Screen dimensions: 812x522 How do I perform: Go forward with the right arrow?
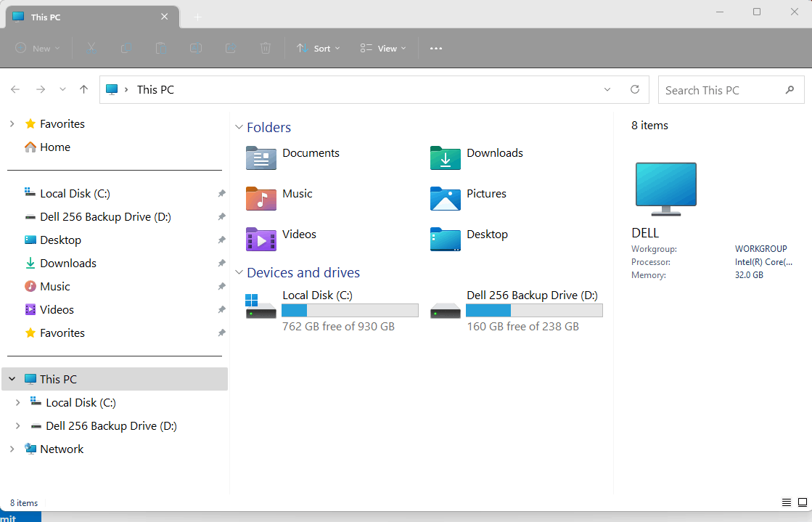coord(41,90)
